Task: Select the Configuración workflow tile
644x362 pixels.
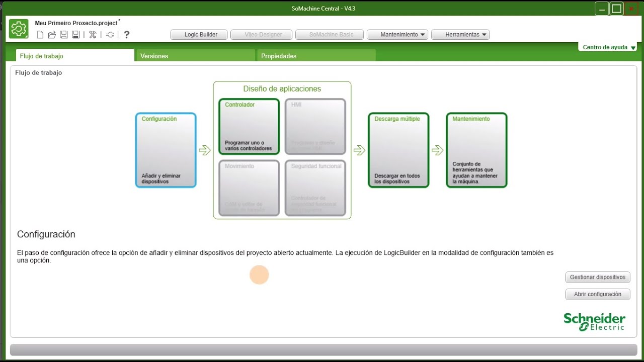Action: tap(166, 150)
